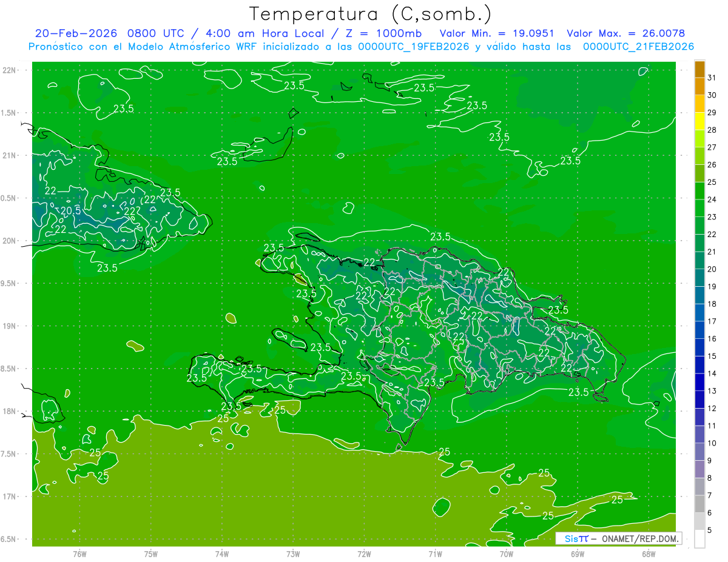
Task: Click the '17N' latitude axis label
Action: tap(10, 497)
